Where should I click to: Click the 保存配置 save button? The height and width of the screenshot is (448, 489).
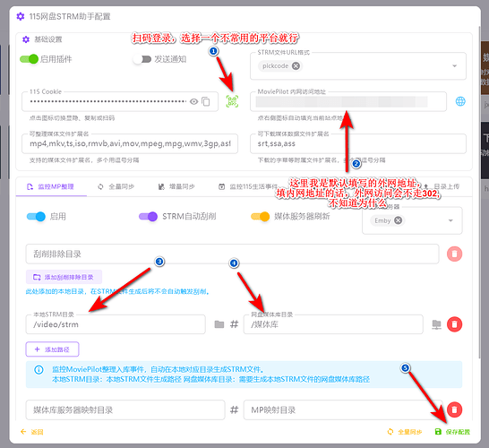pos(452,432)
